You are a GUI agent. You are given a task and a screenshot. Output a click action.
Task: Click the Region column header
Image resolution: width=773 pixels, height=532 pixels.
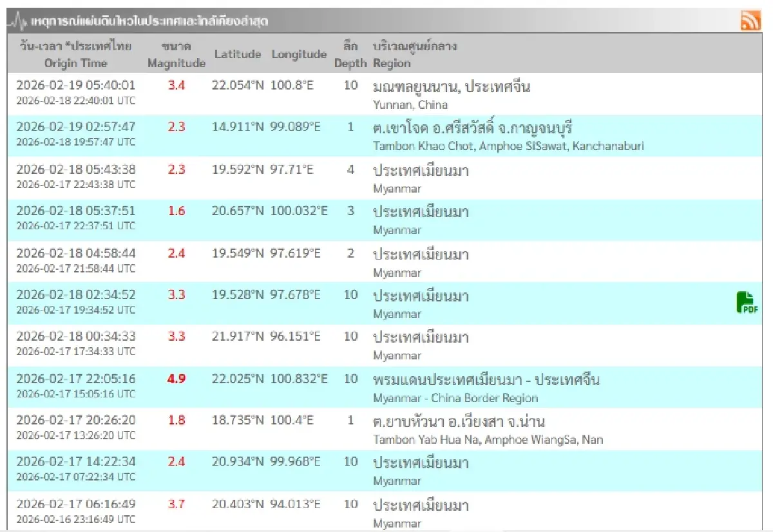tap(392, 63)
